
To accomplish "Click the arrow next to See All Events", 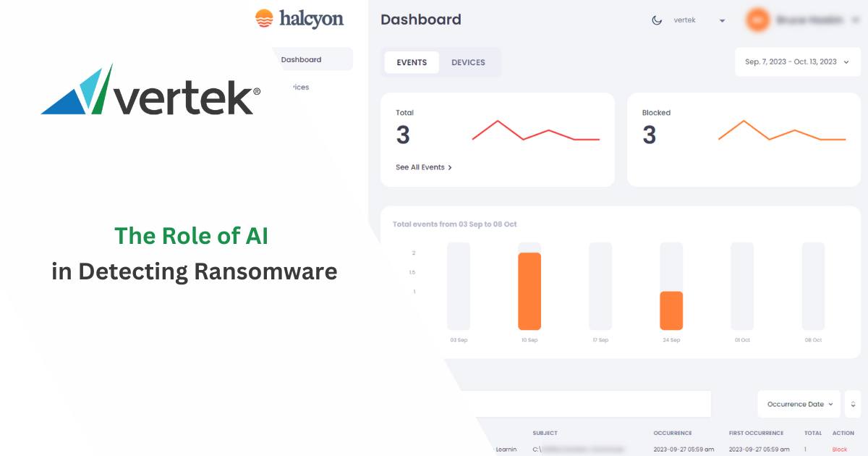I will coord(450,167).
